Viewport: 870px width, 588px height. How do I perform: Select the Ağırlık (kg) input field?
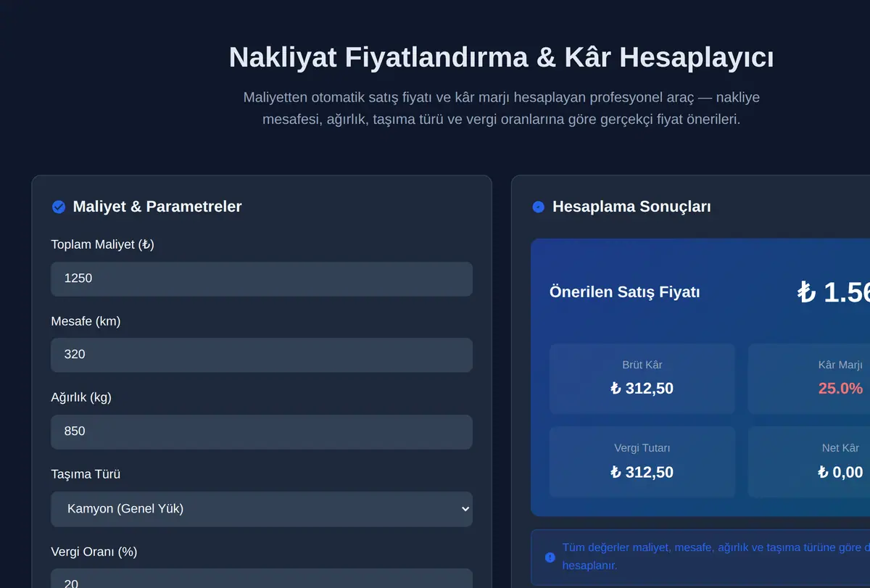(262, 432)
